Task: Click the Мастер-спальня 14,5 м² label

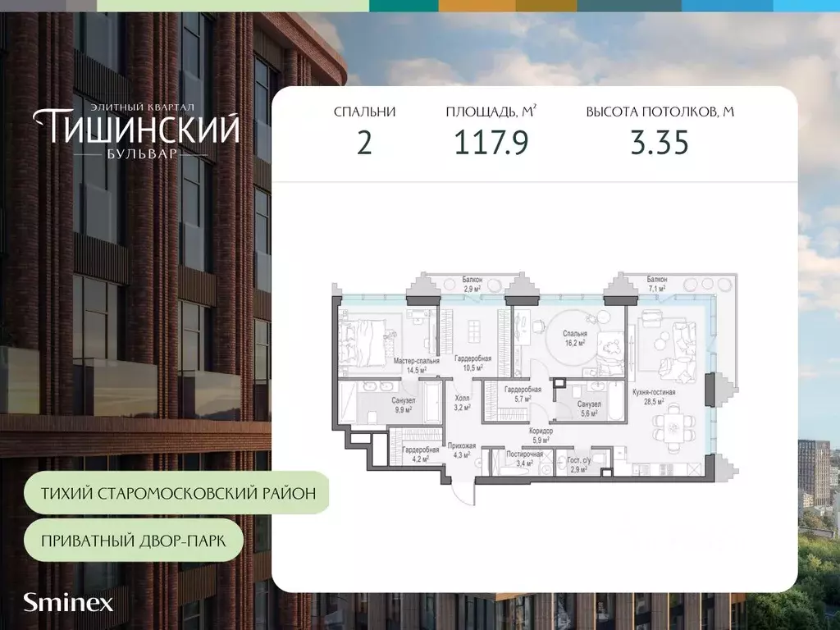Action: tap(416, 365)
